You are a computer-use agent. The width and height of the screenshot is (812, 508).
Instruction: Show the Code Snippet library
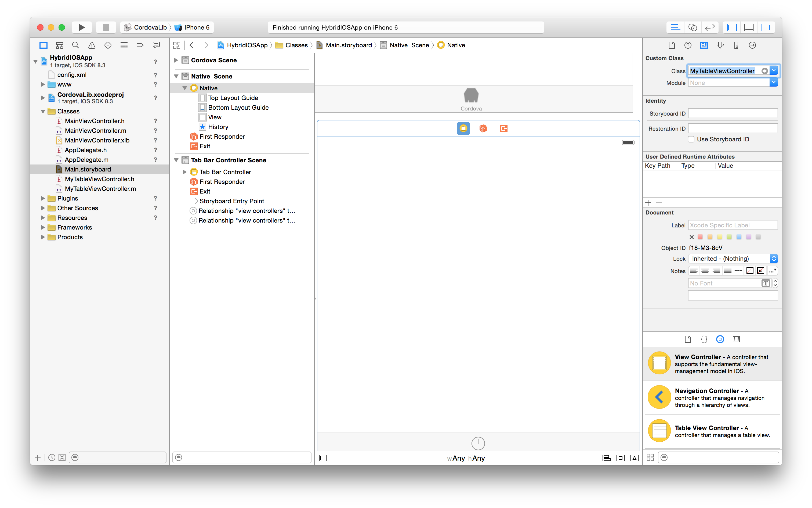pyautogui.click(x=704, y=339)
